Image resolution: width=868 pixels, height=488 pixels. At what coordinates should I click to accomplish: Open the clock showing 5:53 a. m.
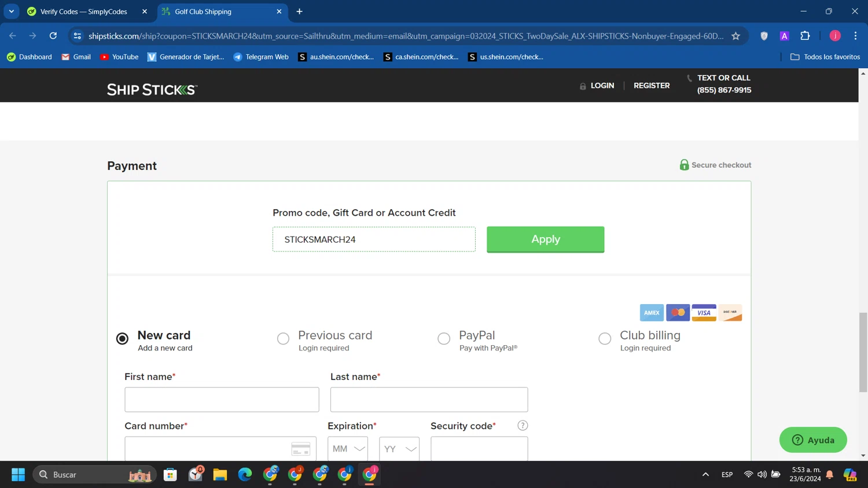(x=806, y=475)
